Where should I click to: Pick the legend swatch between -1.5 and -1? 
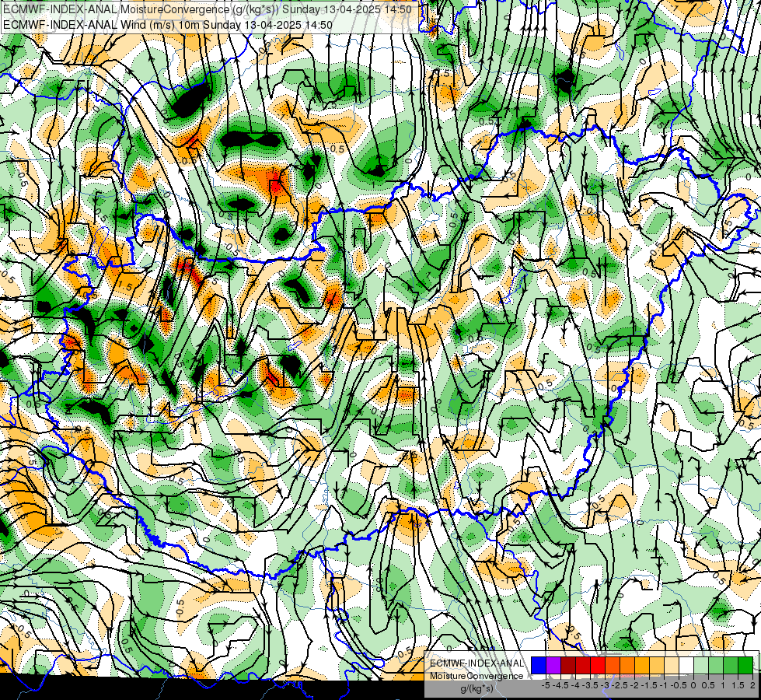coord(657,665)
